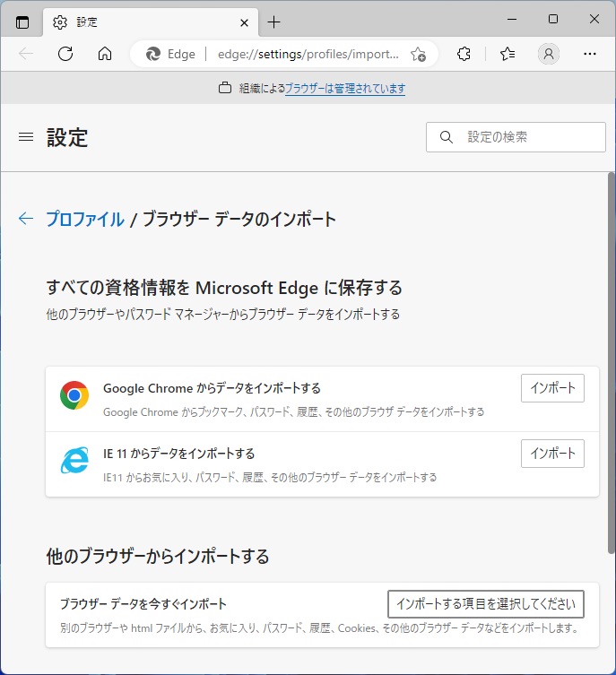The width and height of the screenshot is (616, 675).
Task: Click インポート button for IE 11
Action: tap(552, 454)
